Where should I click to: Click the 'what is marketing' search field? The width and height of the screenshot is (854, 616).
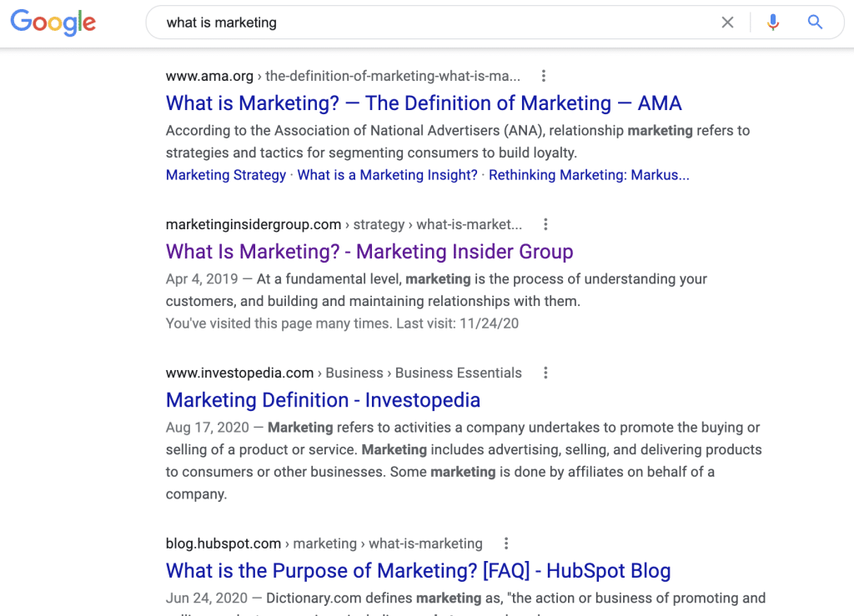click(417, 23)
